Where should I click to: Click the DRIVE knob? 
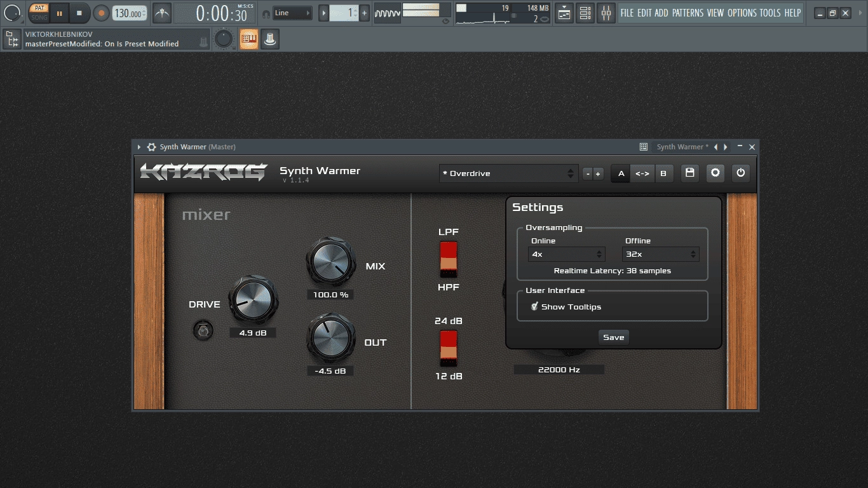coord(253,300)
